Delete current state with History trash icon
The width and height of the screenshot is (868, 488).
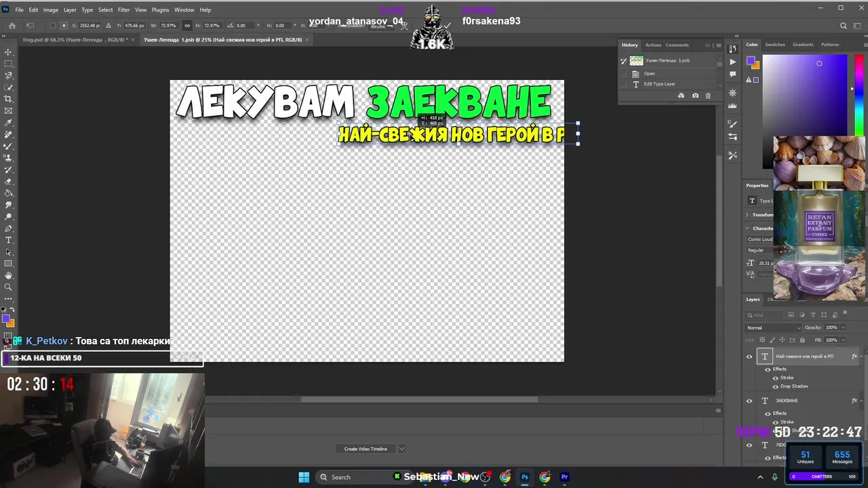click(x=708, y=96)
